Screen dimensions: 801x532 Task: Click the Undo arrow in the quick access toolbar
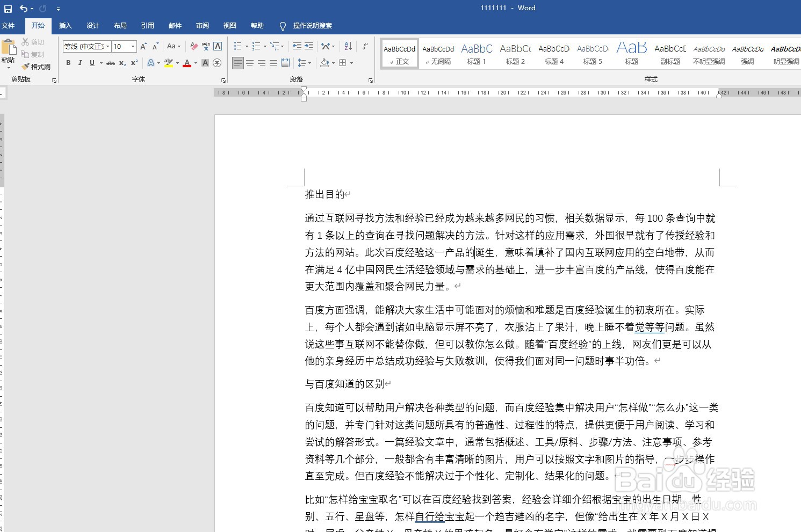(x=23, y=9)
